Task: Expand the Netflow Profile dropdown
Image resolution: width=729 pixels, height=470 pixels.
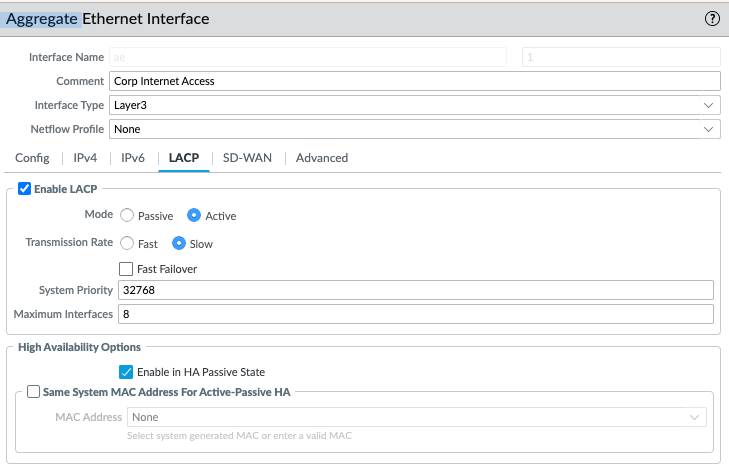Action: coord(414,129)
